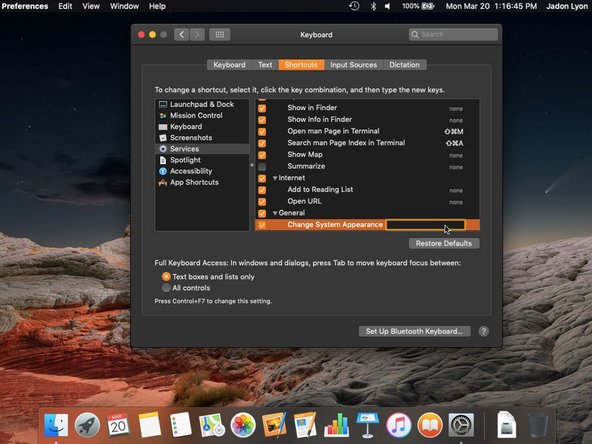Image resolution: width=592 pixels, height=444 pixels.
Task: Open help with the question mark button
Action: 484,331
